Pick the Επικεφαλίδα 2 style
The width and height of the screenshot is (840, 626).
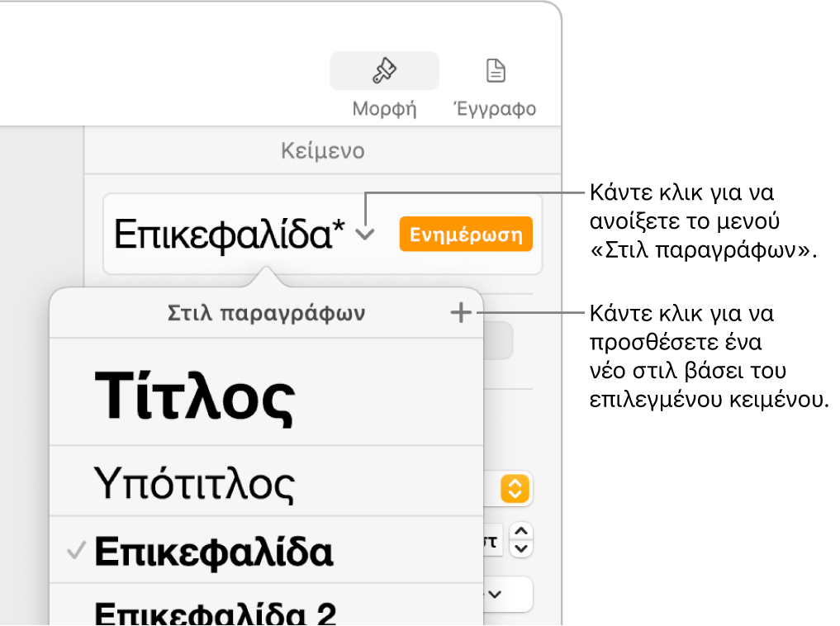(216, 612)
